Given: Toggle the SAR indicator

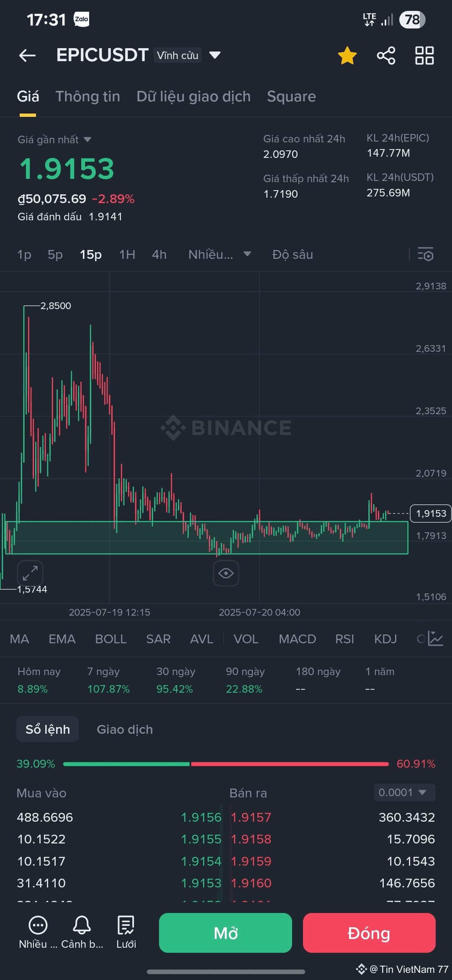Looking at the screenshot, I should [158, 639].
